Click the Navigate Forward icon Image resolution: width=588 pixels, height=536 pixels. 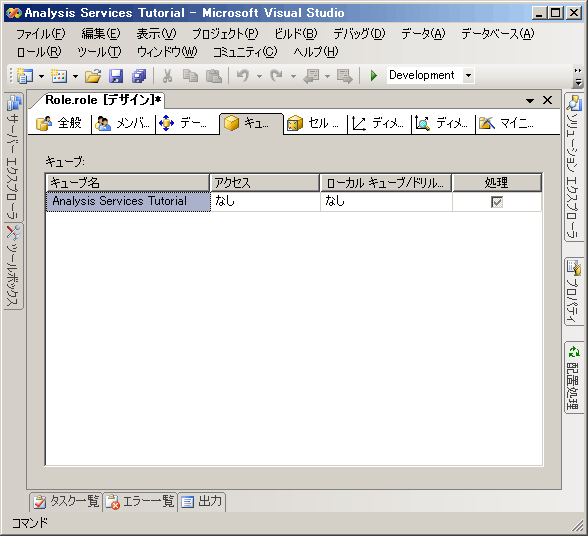tap(344, 76)
